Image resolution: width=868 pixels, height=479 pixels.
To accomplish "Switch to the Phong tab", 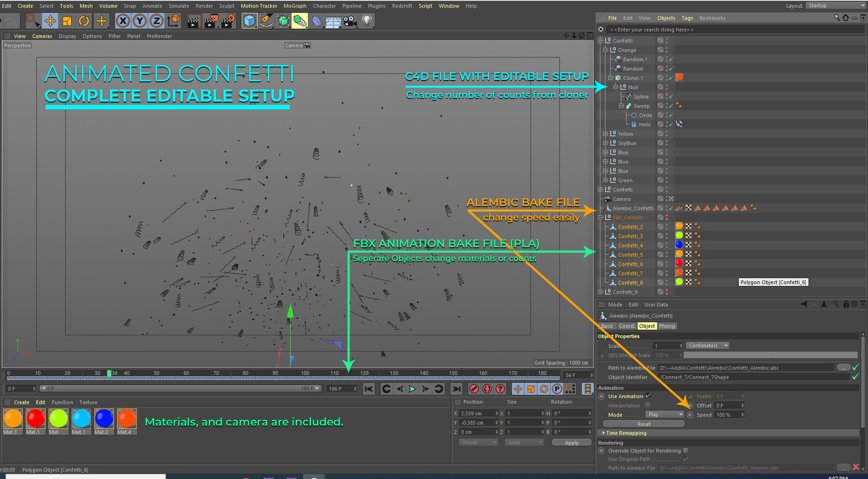I will (667, 326).
